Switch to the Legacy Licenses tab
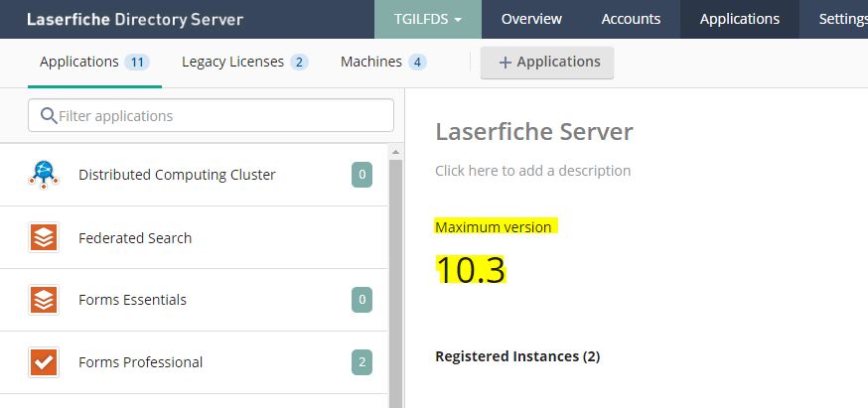The height and width of the screenshot is (408, 868). click(x=244, y=62)
